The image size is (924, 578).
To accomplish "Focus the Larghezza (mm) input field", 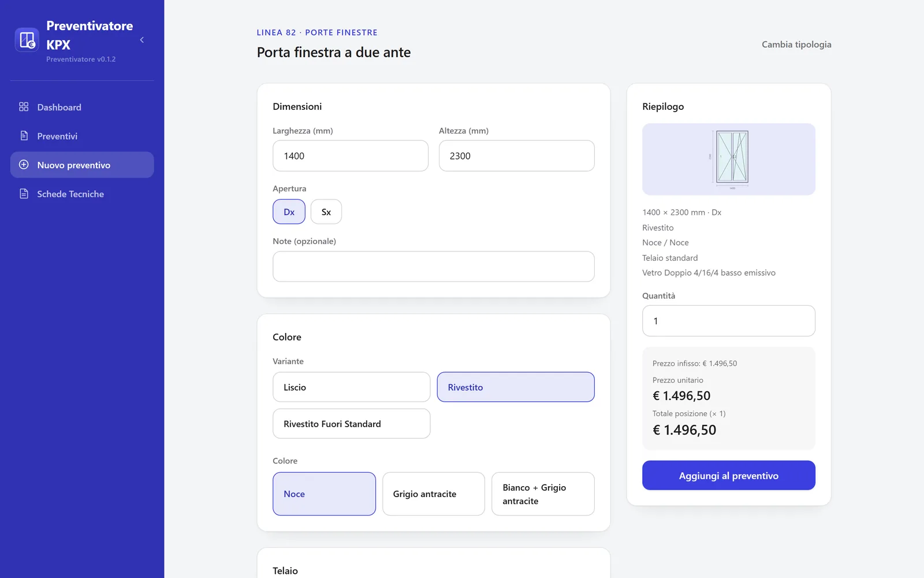I will click(351, 156).
